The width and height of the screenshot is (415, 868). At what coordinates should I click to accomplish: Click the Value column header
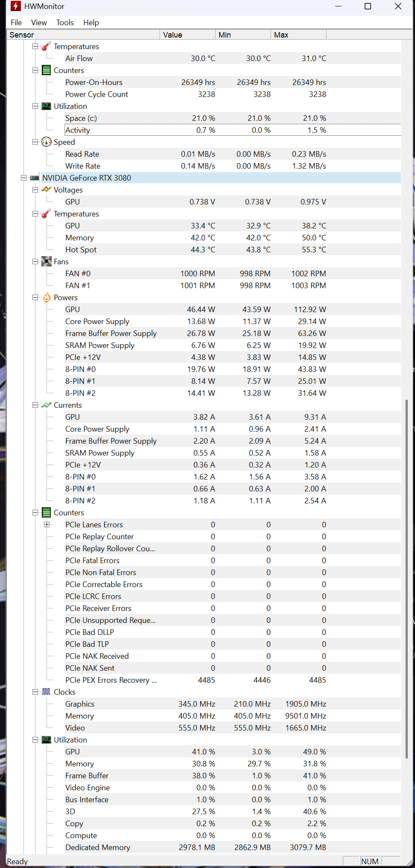187,35
